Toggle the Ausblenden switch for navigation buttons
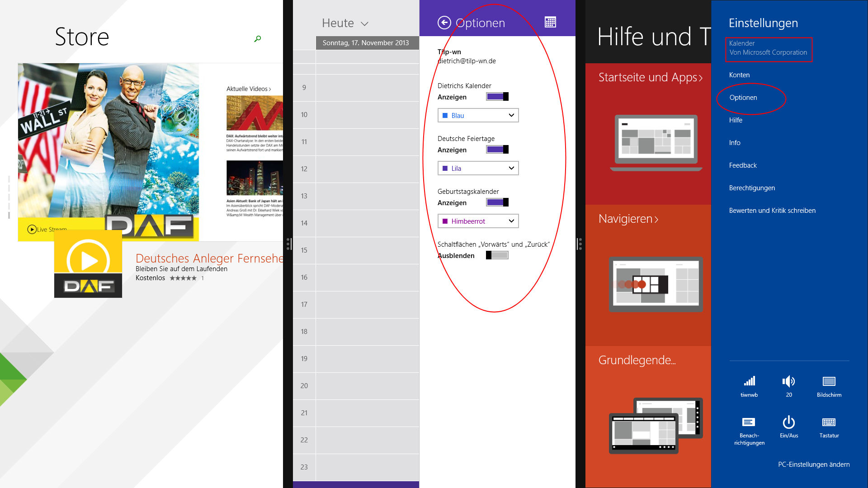Image resolution: width=868 pixels, height=488 pixels. pos(497,255)
